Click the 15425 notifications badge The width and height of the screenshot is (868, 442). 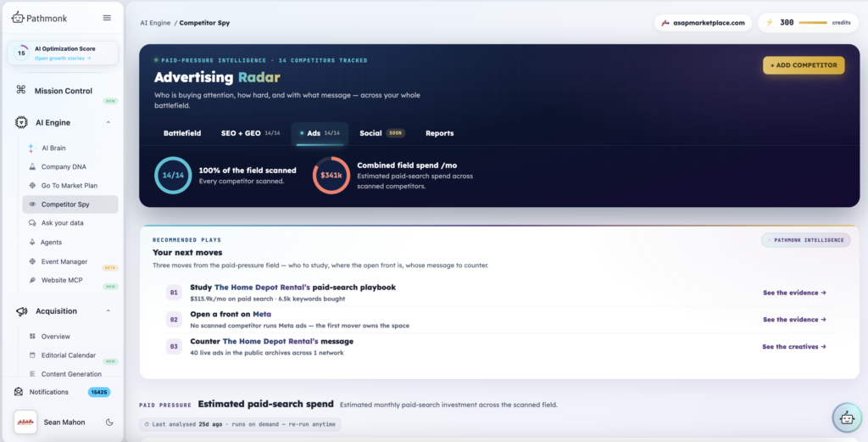pyautogui.click(x=99, y=392)
